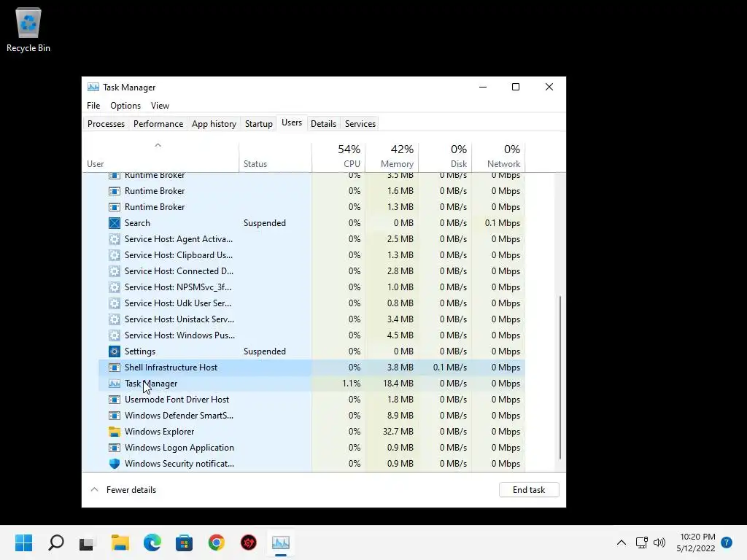The image size is (747, 560).
Task: Click the Task Manager 18.4 MB memory cell
Action: click(392, 384)
